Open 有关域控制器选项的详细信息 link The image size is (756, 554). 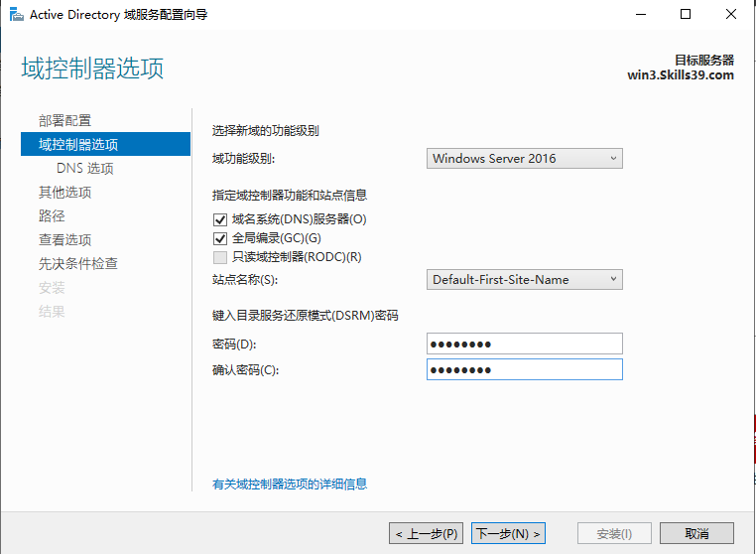pyautogui.click(x=290, y=485)
